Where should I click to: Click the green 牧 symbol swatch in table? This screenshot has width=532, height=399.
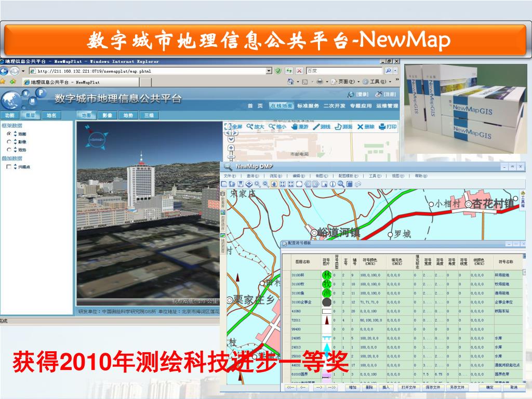tap(326, 284)
